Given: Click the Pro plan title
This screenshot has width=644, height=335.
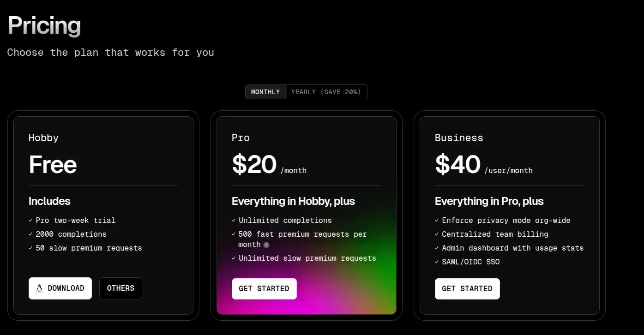Looking at the screenshot, I should tap(241, 138).
